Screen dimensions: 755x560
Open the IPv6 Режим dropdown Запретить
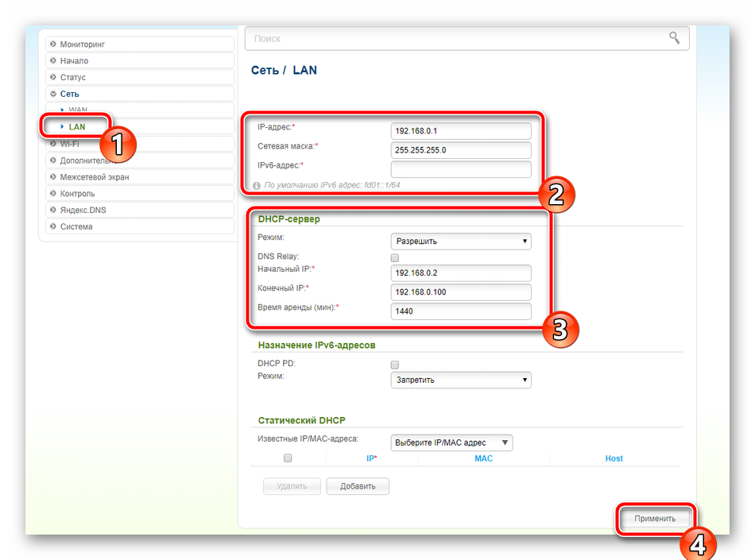point(461,380)
